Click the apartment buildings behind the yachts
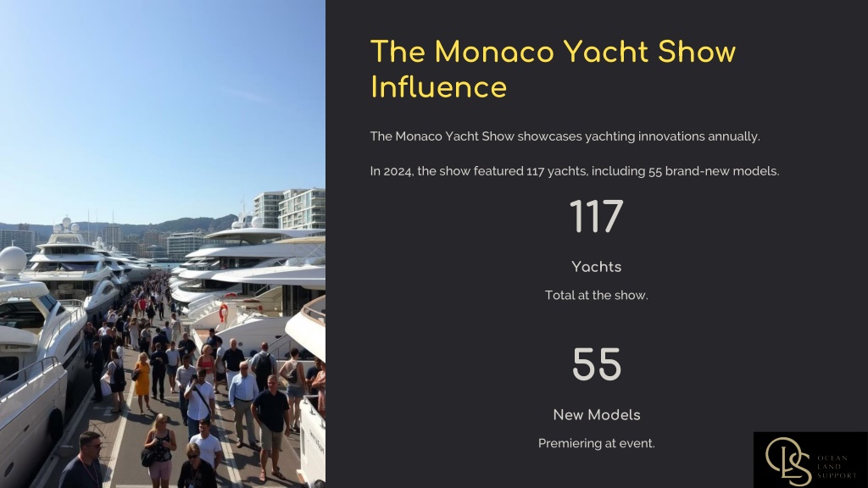868x488 pixels. point(289,208)
